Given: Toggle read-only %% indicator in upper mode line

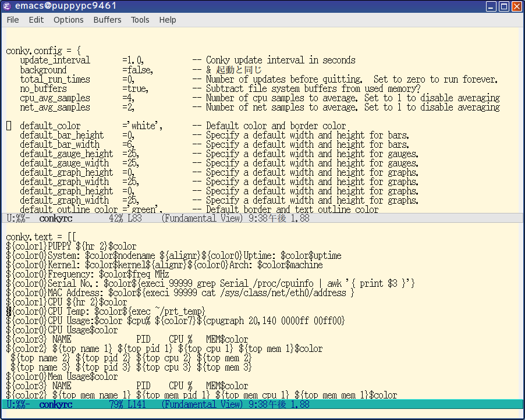Looking at the screenshot, I should click(21, 219).
